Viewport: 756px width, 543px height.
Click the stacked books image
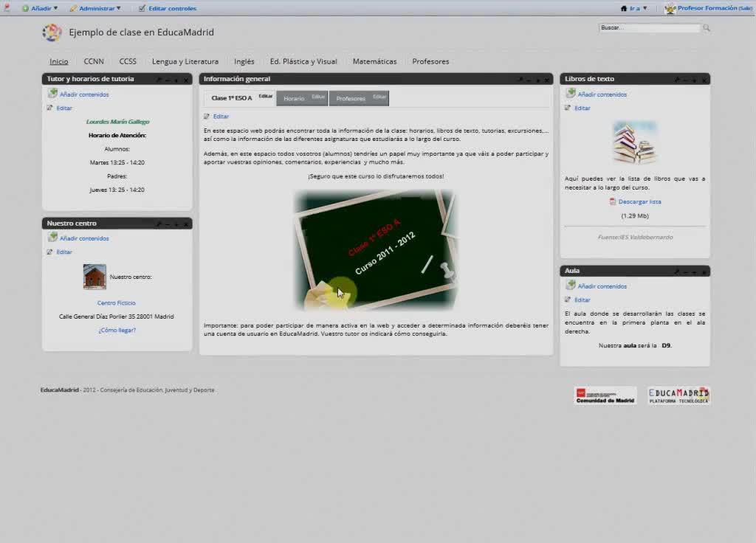(x=634, y=142)
